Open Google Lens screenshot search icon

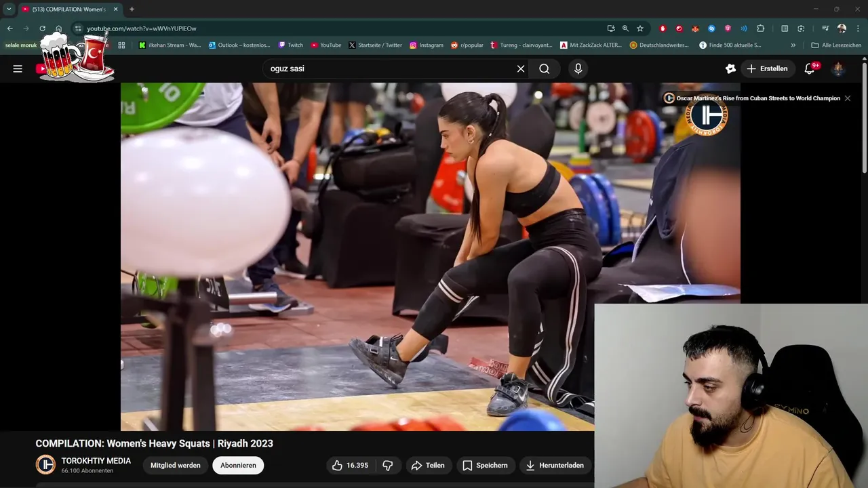(801, 28)
